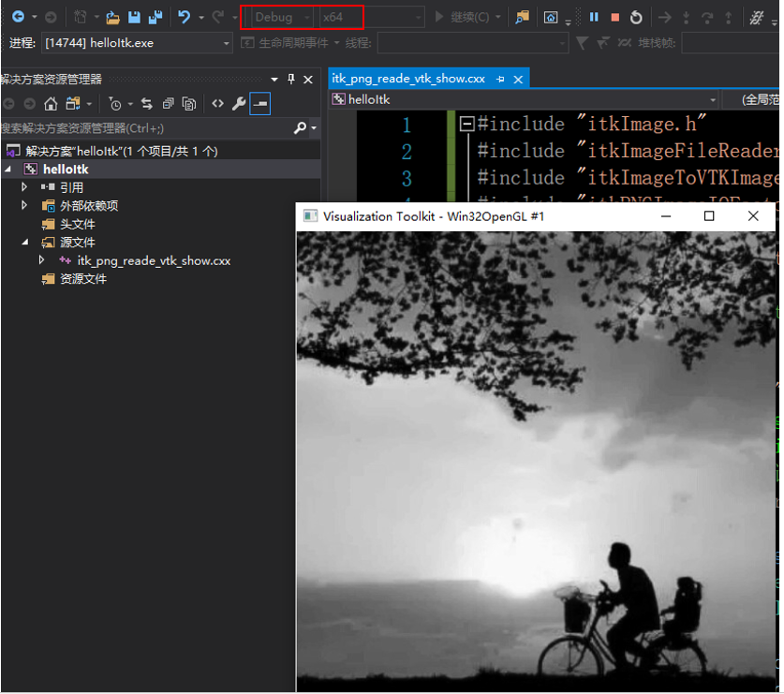Click the Filter threads funnel icon

coord(582,43)
